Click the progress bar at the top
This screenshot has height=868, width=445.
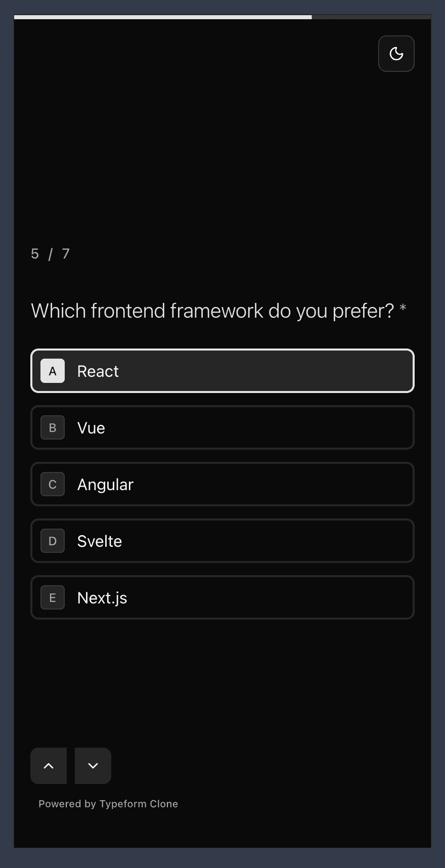point(223,16)
